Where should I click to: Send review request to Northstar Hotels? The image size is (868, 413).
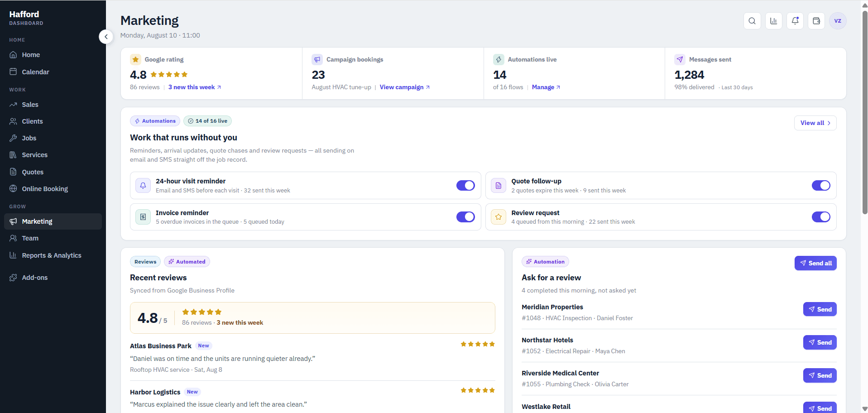click(820, 342)
